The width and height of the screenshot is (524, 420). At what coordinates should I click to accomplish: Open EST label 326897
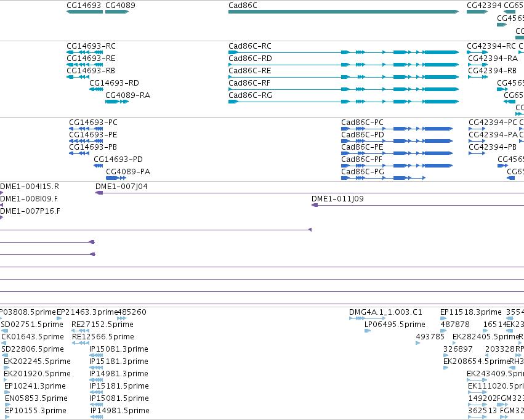[458, 349]
